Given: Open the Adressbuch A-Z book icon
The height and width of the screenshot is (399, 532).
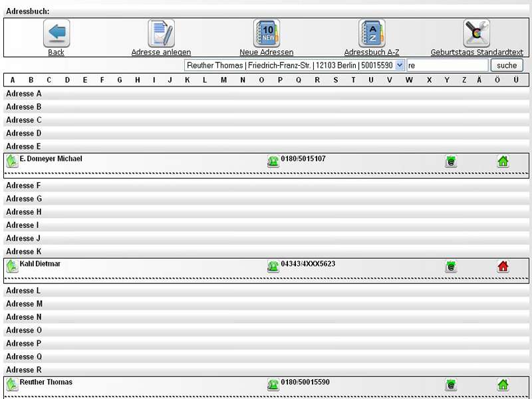Looking at the screenshot, I should 372,33.
